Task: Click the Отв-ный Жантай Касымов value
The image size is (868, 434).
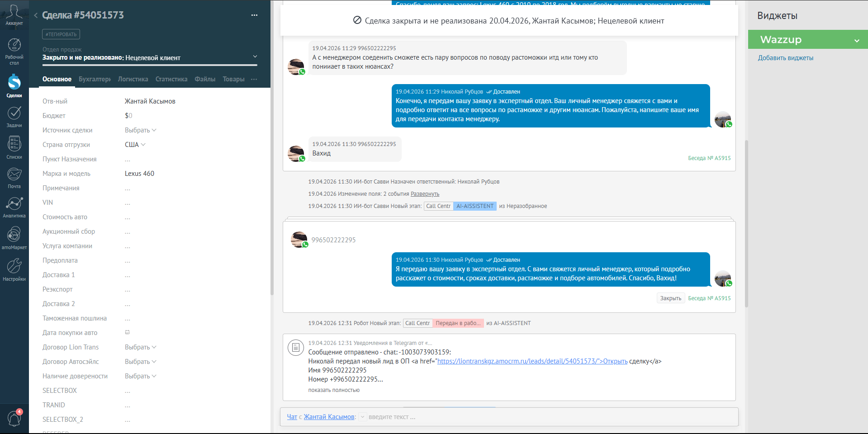Action: [x=150, y=101]
